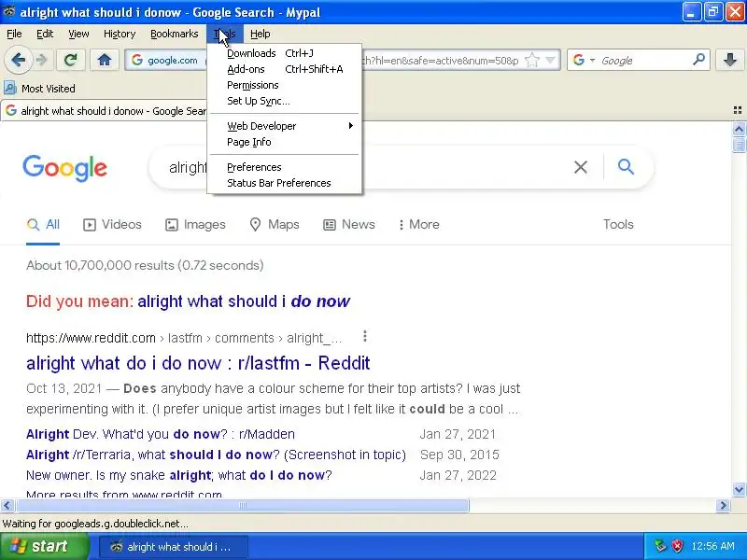Switch to Images results tab

[195, 224]
